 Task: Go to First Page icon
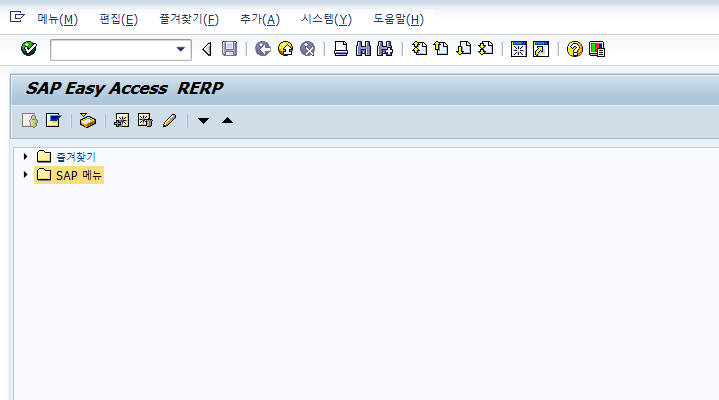click(x=419, y=48)
